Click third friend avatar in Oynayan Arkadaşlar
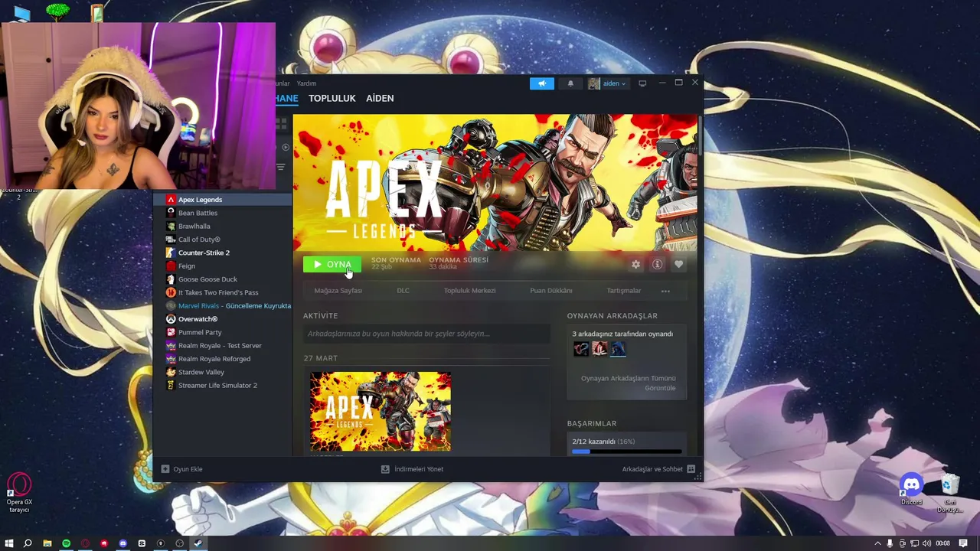Viewport: 980px width, 551px height. (x=618, y=350)
